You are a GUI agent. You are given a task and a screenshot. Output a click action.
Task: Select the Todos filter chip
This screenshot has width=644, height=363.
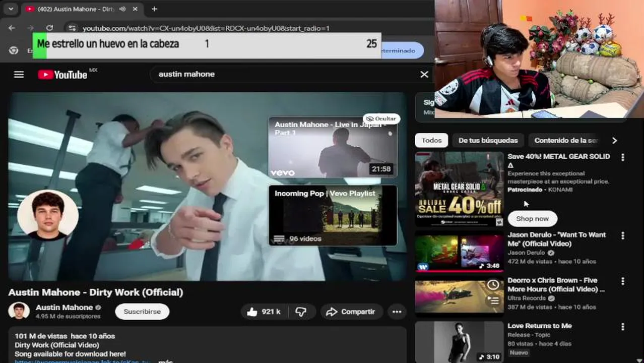pos(431,141)
